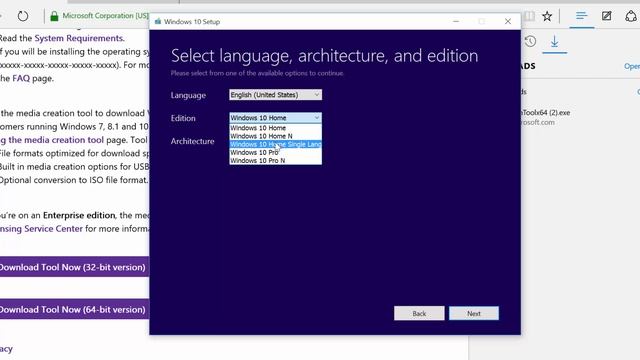
Task: Open the Hub lines icon
Action: click(x=582, y=16)
